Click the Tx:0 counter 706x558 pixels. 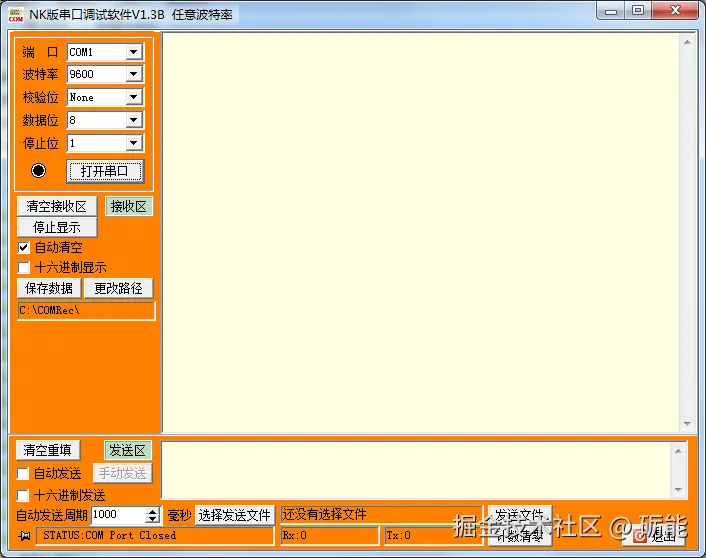click(433, 535)
